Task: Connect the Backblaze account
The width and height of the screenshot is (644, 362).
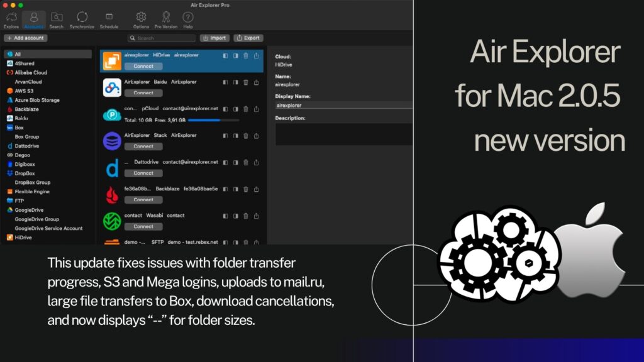Action: click(143, 200)
